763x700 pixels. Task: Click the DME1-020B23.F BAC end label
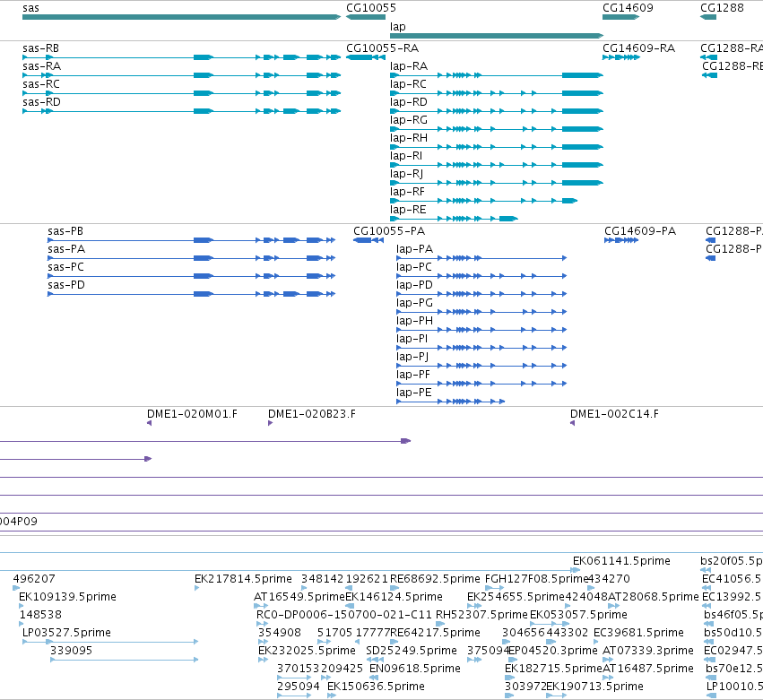point(312,414)
